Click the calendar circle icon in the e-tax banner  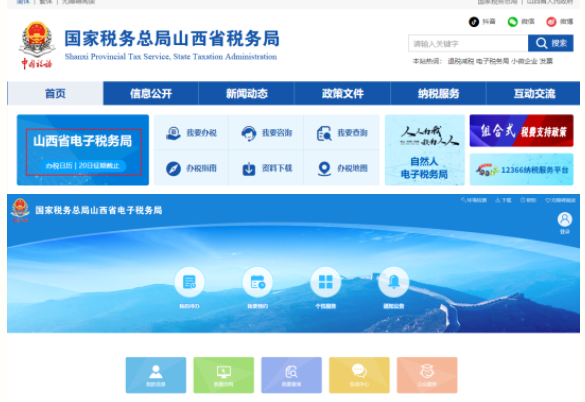[x=257, y=281]
